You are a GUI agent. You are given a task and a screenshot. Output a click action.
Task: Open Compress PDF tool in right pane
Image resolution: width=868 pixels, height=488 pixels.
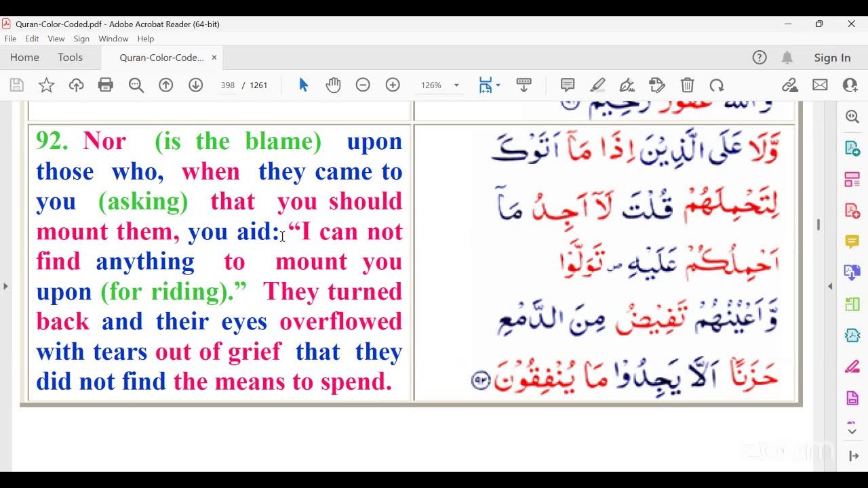pos(852,335)
